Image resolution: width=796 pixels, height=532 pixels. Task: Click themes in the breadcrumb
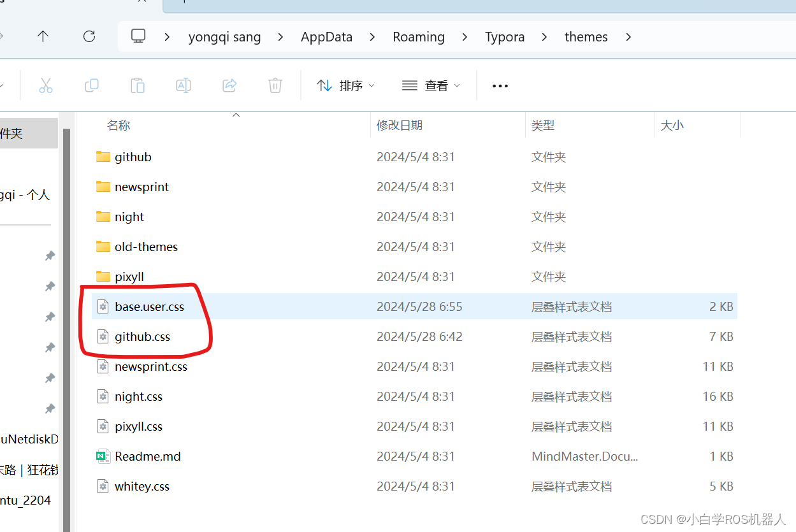click(586, 37)
